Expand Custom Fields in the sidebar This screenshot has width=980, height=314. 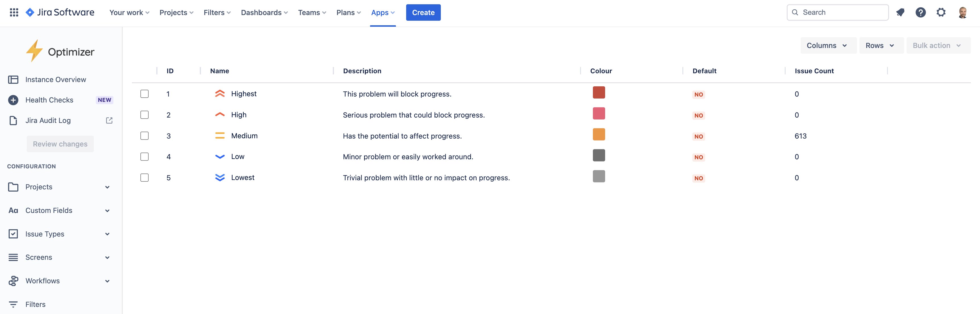coord(107,211)
